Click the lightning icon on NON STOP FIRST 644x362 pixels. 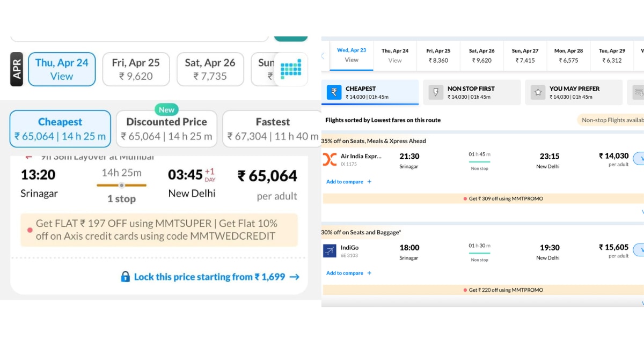pos(436,92)
